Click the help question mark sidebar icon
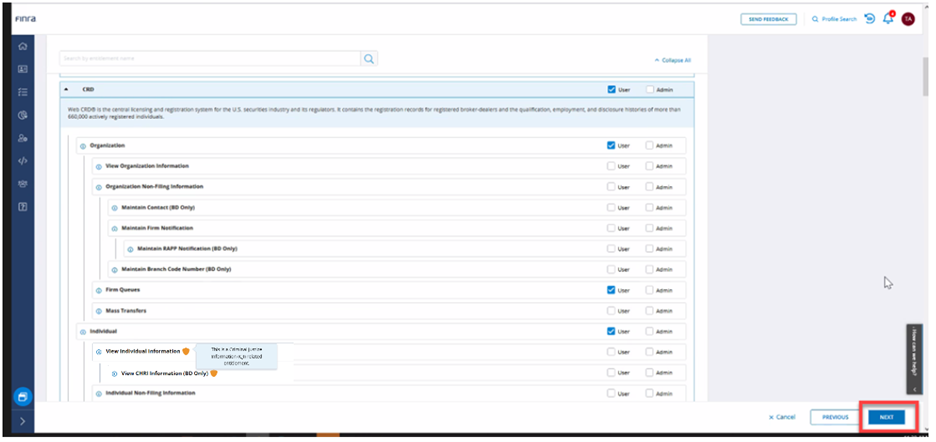 [x=23, y=206]
